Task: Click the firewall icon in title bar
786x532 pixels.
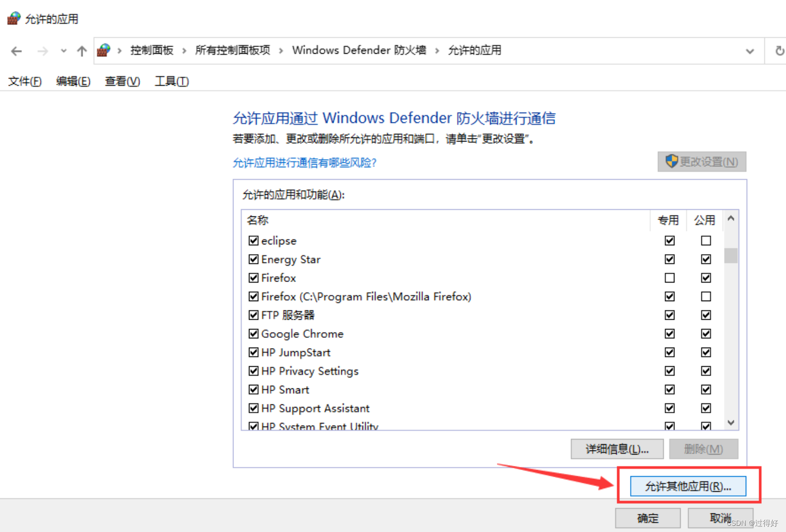Action: coord(13,19)
